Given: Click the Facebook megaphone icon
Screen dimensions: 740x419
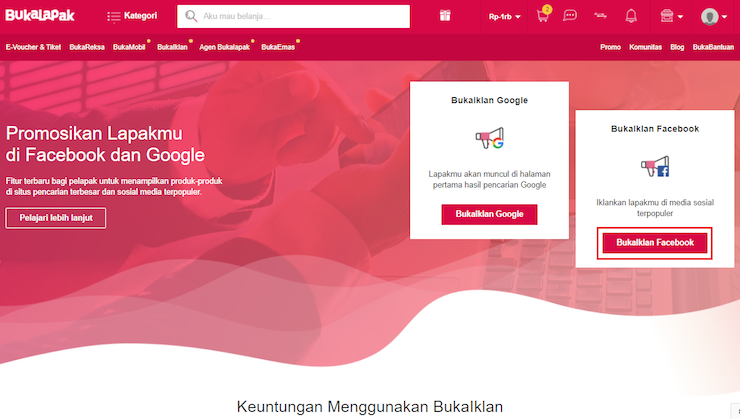Looking at the screenshot, I should (655, 166).
